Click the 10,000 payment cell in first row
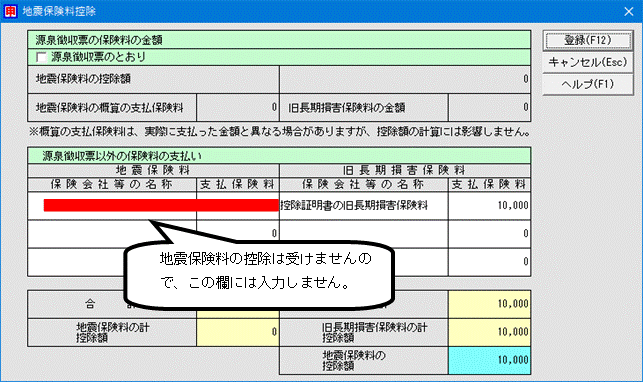The height and width of the screenshot is (382, 643). [489, 205]
